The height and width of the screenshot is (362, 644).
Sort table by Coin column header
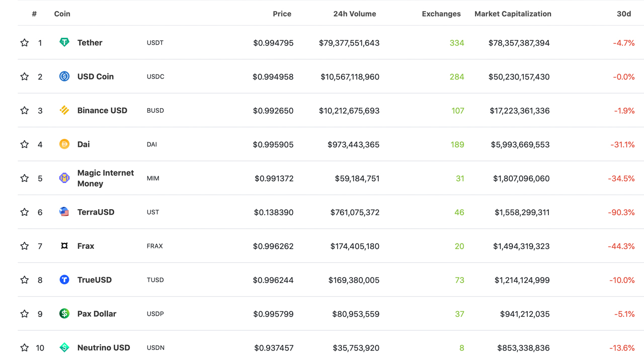coord(62,14)
